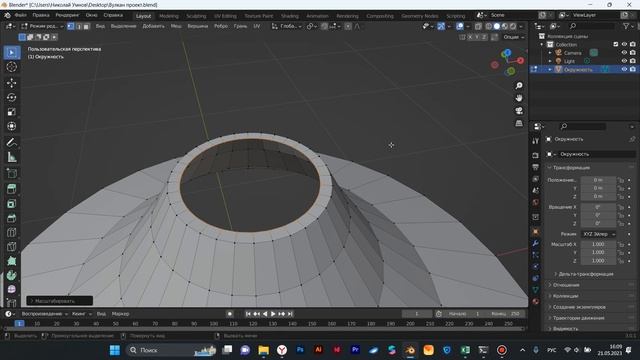Open the Опции dropdown in viewport
Viewport: 640px width, 360px height.
pos(513,37)
